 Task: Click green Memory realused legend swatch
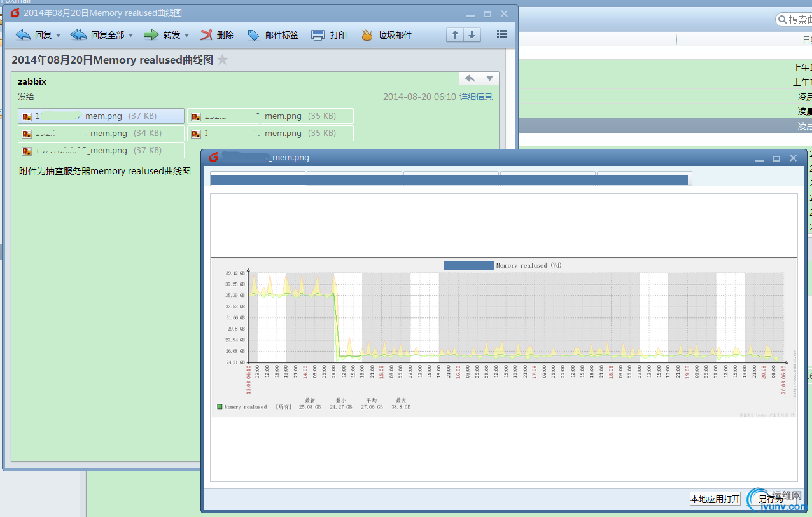click(220, 406)
